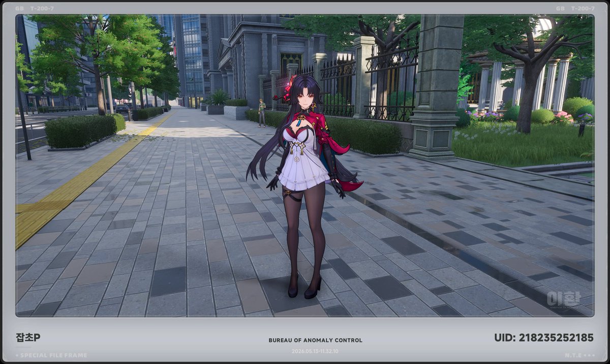Viewport: 610px width, 364px height.
Task: Click the framed game photo
Action: 305,166
